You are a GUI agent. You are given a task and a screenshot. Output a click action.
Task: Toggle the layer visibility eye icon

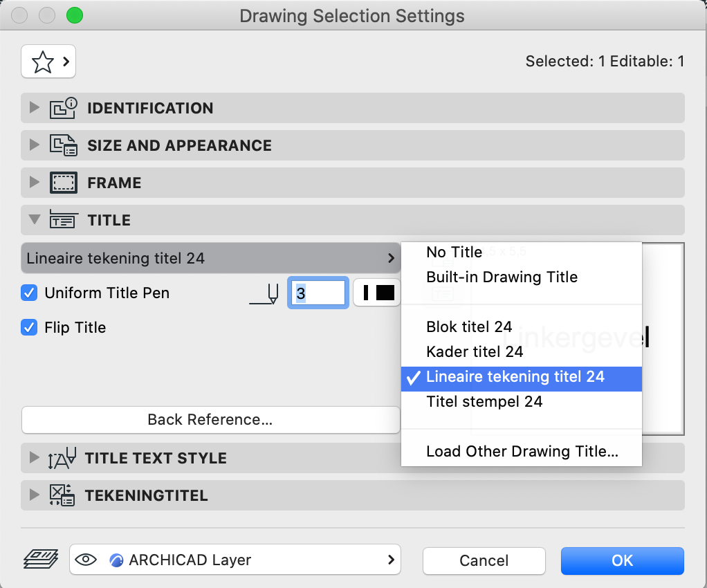click(x=86, y=560)
